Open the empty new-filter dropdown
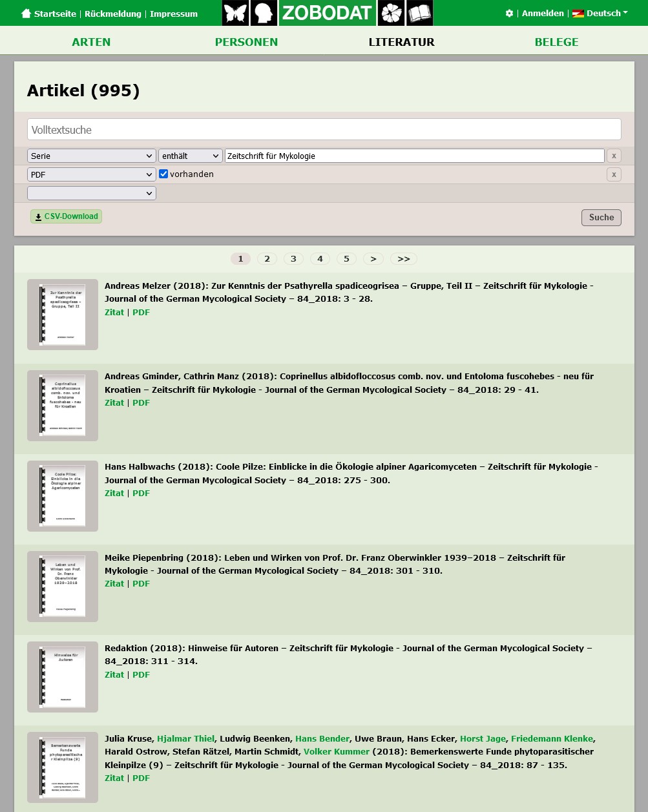The width and height of the screenshot is (648, 812). click(91, 193)
